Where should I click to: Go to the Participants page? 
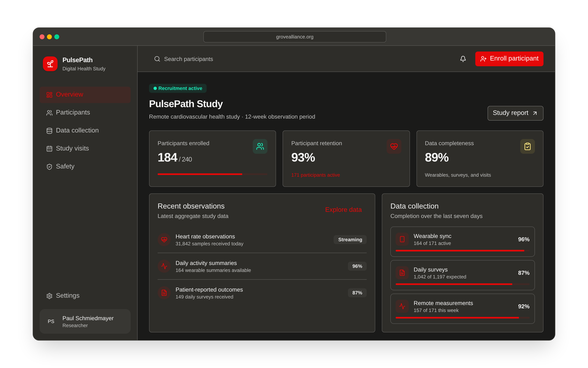coord(85,113)
